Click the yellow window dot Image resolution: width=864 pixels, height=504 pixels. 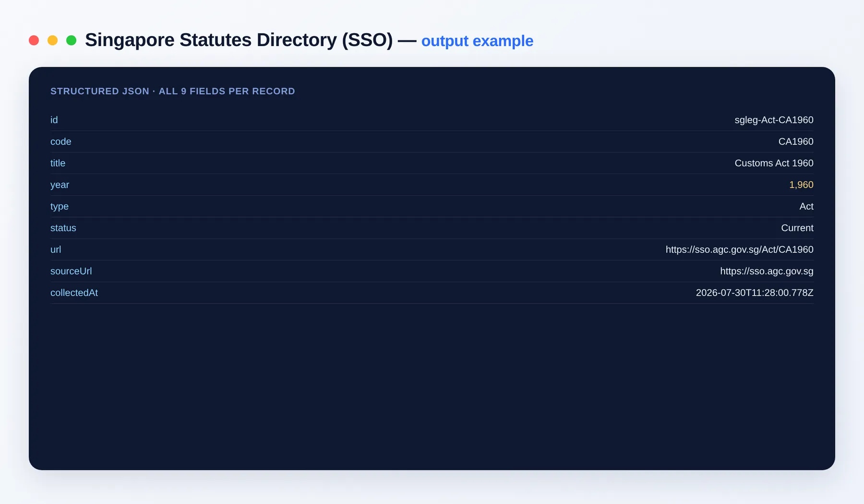52,40
